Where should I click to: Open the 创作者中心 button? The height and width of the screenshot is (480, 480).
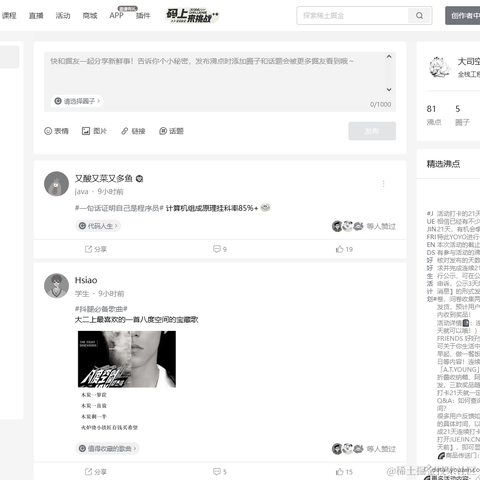tap(463, 15)
